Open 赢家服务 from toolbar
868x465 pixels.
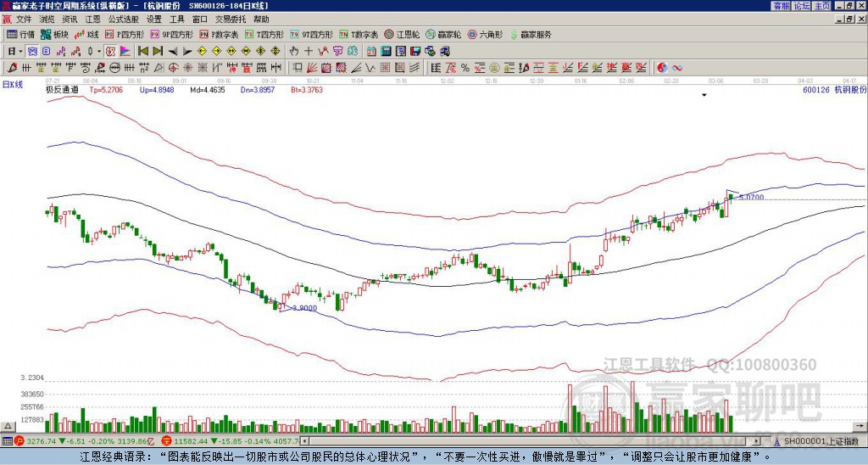[x=531, y=34]
